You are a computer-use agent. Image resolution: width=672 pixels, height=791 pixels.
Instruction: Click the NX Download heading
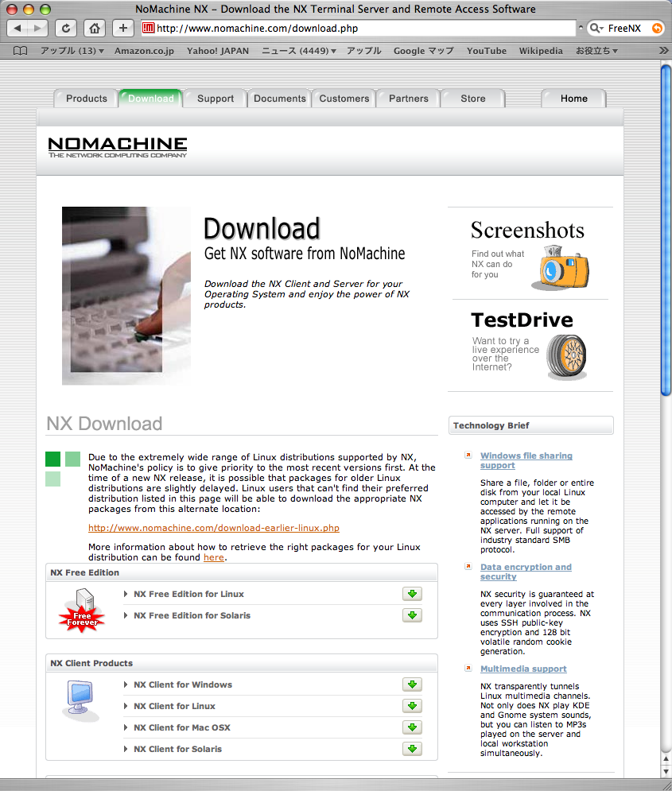coord(104,424)
